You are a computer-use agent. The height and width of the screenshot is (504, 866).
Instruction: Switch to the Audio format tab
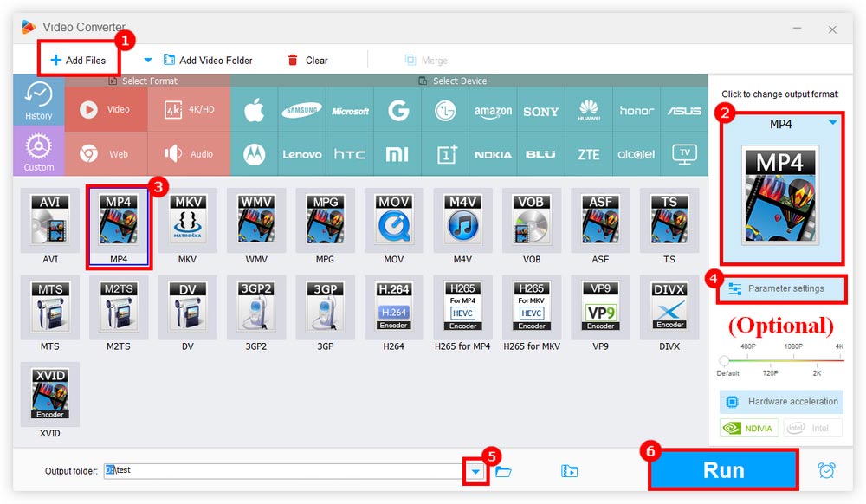(189, 154)
